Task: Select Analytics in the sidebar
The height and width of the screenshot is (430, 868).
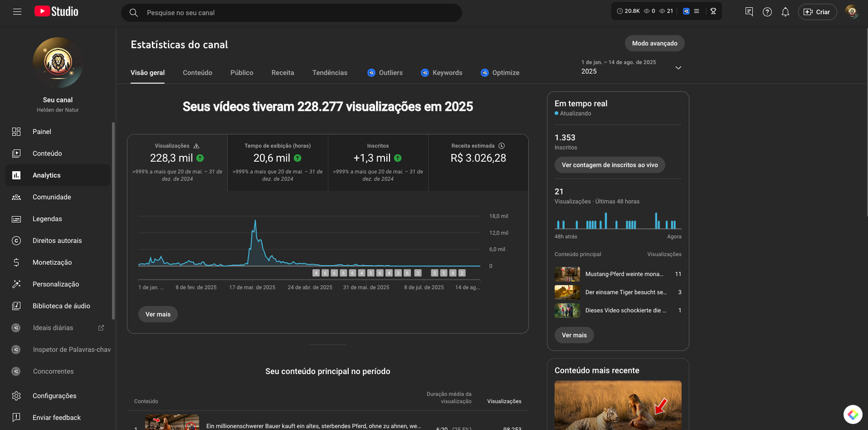Action: 58,175
